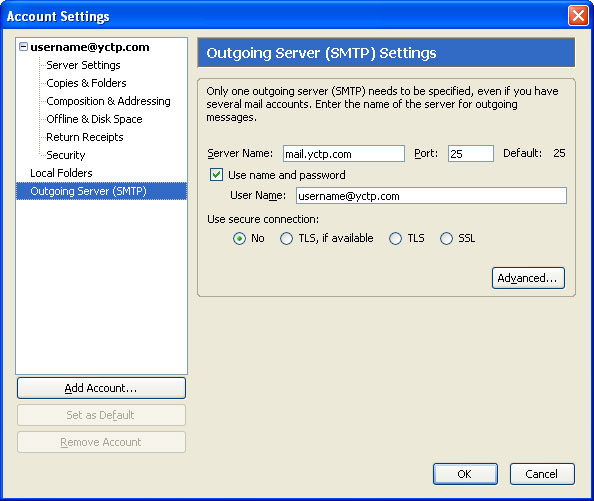Select Offline & Disk Space item
Screen dimensions: 594x501
click(x=94, y=119)
